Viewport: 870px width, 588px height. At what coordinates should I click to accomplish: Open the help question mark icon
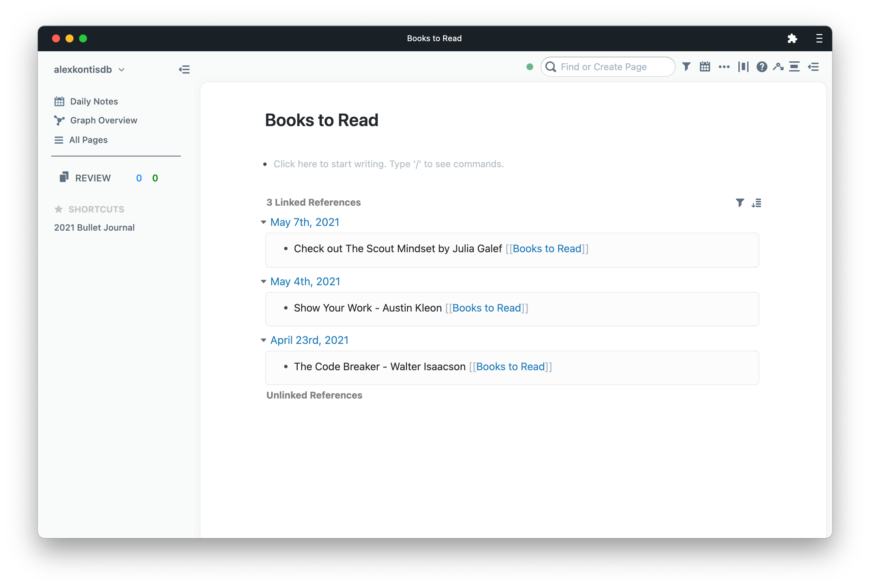[761, 67]
